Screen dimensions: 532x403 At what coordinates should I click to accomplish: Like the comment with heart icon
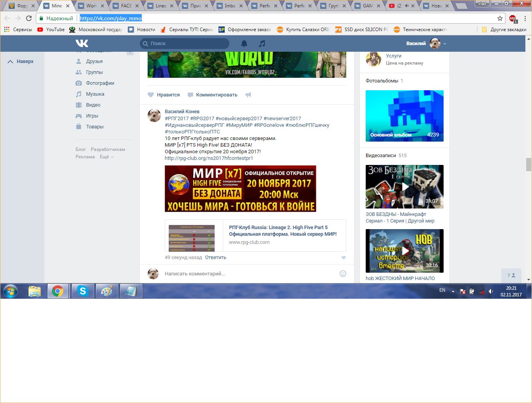(x=344, y=258)
